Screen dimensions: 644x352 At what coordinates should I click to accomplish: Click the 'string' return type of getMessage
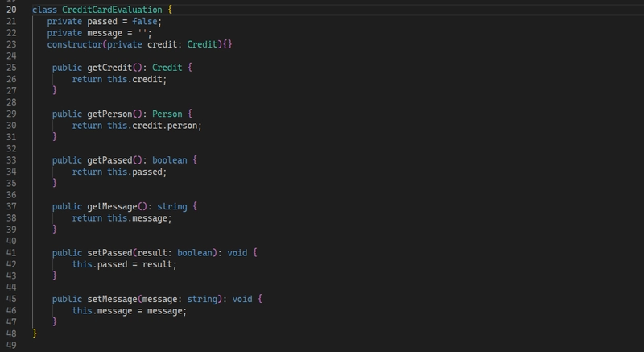coord(172,206)
